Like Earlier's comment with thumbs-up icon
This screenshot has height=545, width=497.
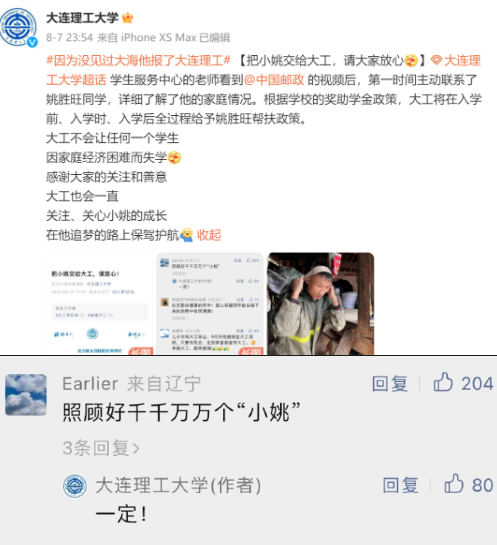point(443,382)
